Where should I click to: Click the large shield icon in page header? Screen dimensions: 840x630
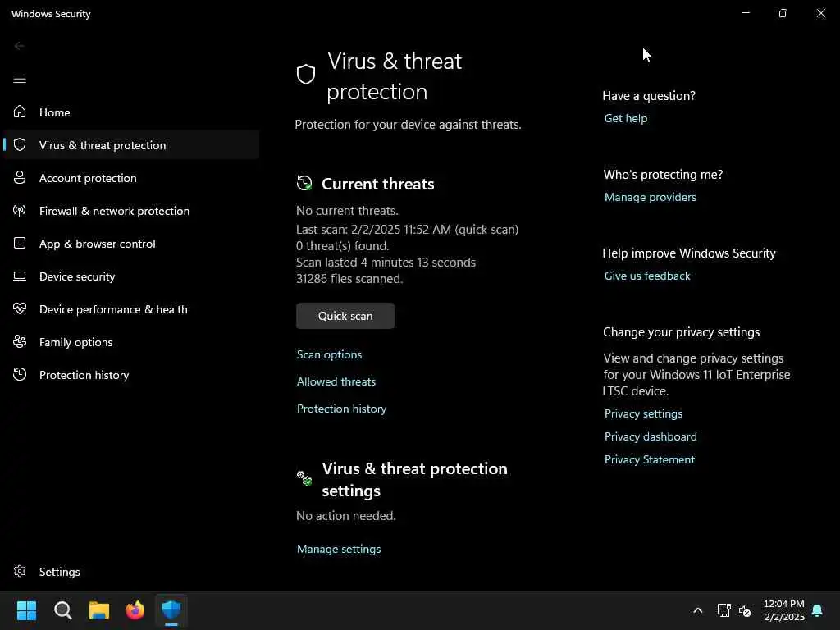pos(306,75)
